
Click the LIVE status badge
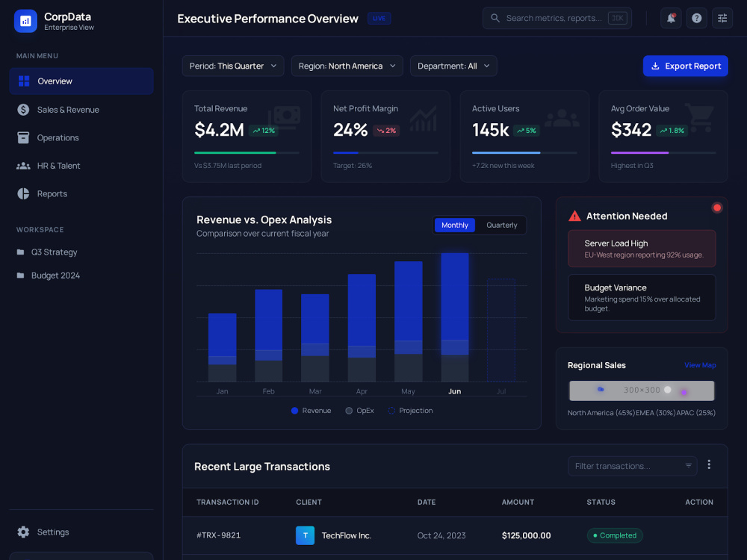[379, 19]
